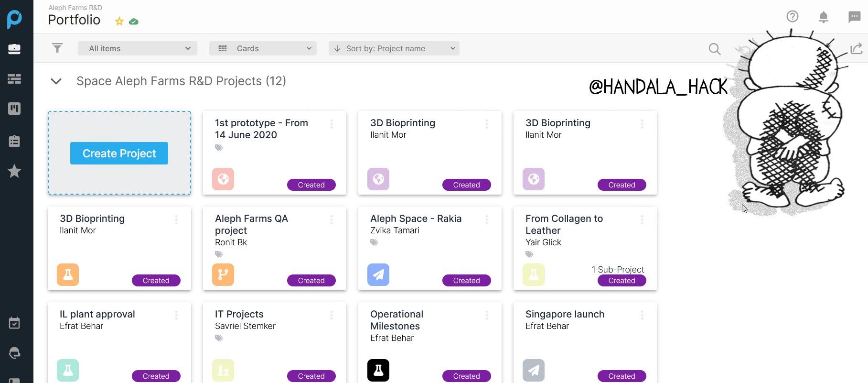Toggle the favorite star beside Portfolio title

(119, 22)
